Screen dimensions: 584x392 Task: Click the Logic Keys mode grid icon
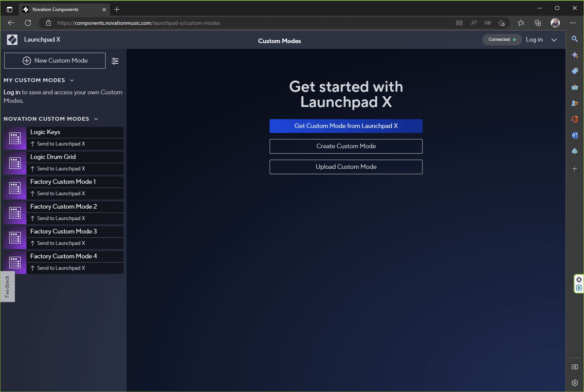click(15, 138)
